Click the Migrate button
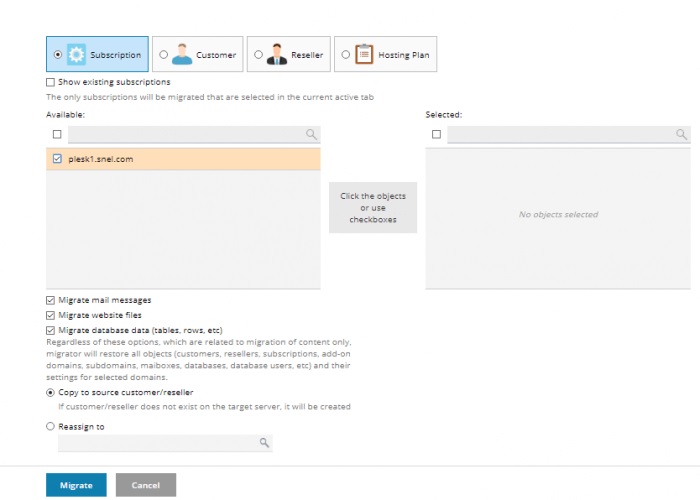Viewport: 700px width, 500px height. [x=76, y=485]
